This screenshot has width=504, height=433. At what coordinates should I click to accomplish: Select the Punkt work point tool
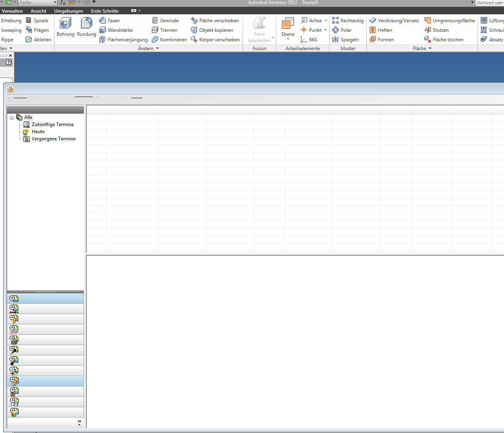coord(311,30)
